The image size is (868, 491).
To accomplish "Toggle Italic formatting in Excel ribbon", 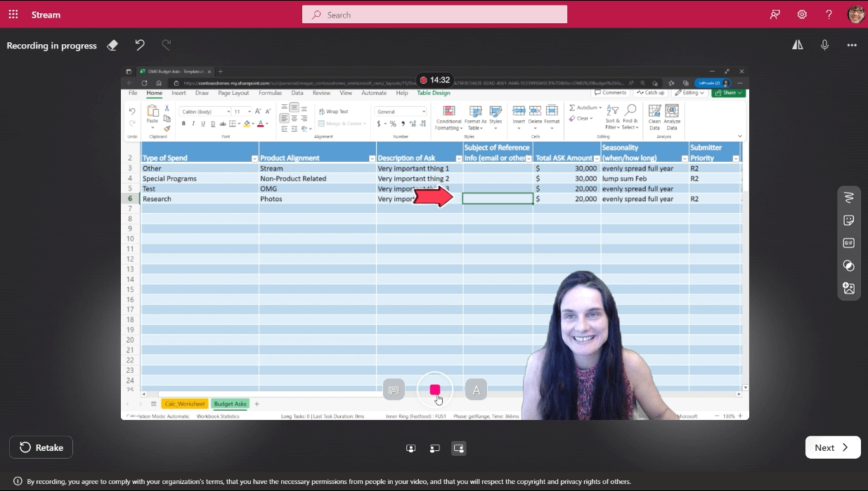I will 193,124.
